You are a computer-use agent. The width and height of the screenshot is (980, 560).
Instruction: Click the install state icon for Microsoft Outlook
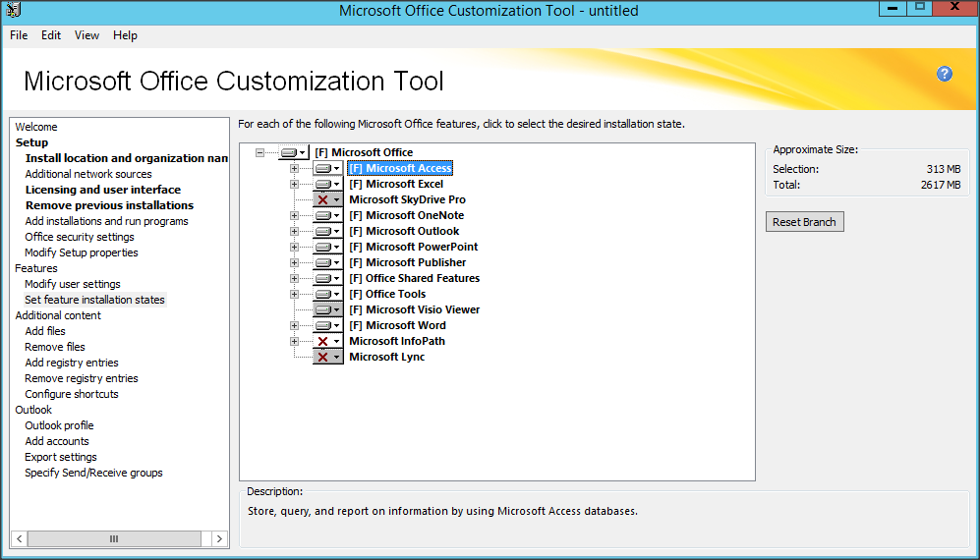pos(327,231)
